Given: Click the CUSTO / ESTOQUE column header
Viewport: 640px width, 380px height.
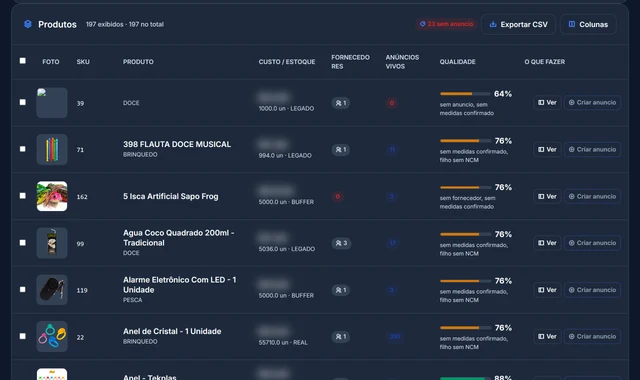Looking at the screenshot, I should (x=287, y=62).
